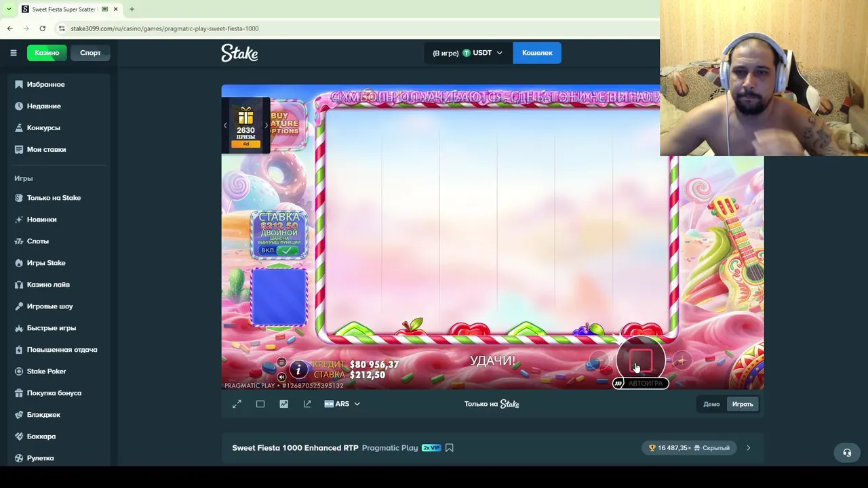Select Игровые шоу category

click(x=59, y=306)
